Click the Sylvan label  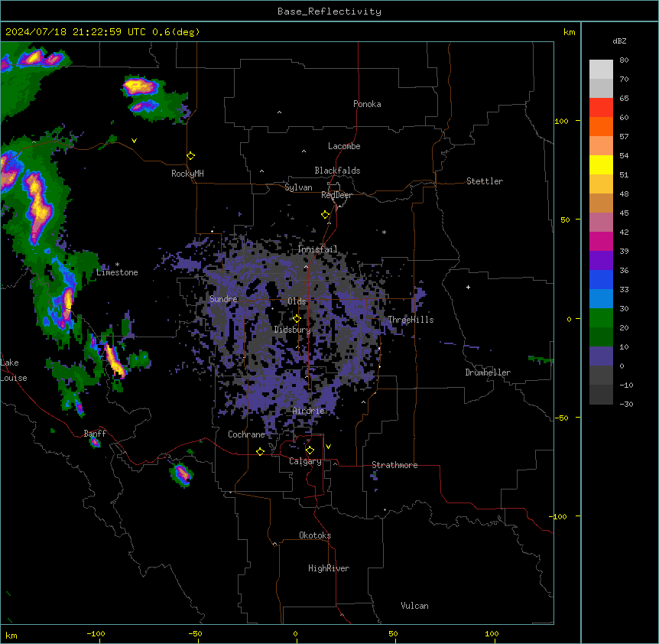pos(298,187)
